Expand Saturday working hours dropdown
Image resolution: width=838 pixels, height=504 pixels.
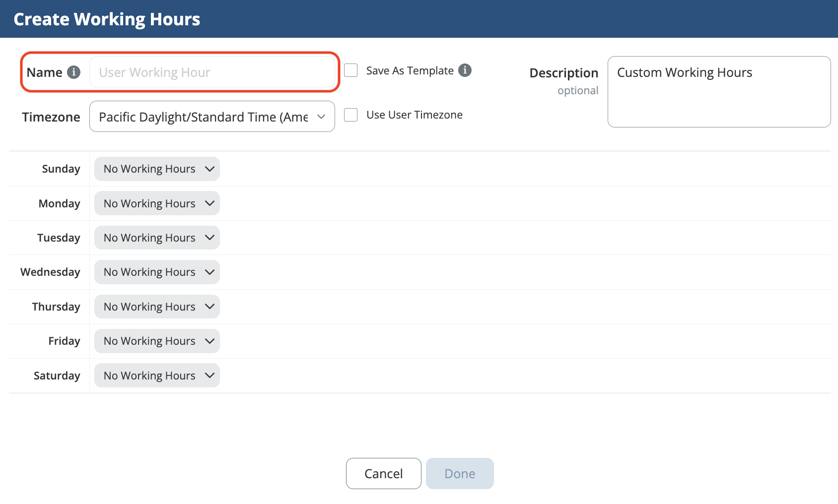click(157, 376)
